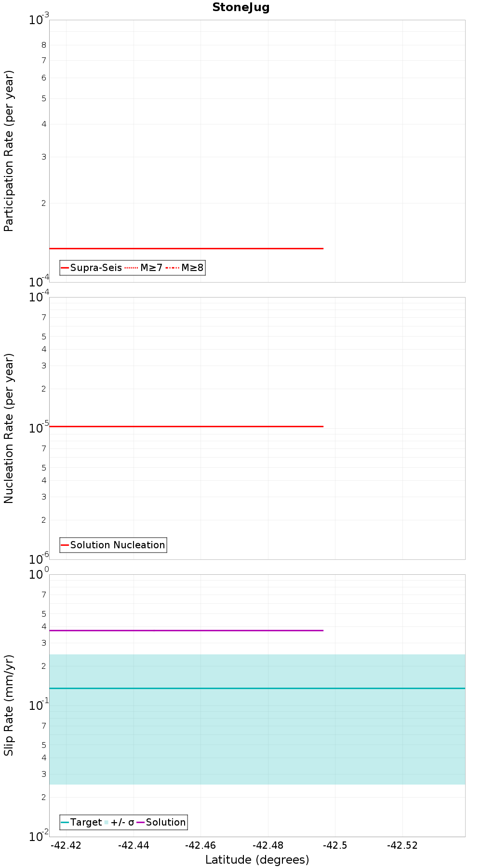Click the red participation rate line
The width and height of the screenshot is (482, 868).
coord(186,248)
